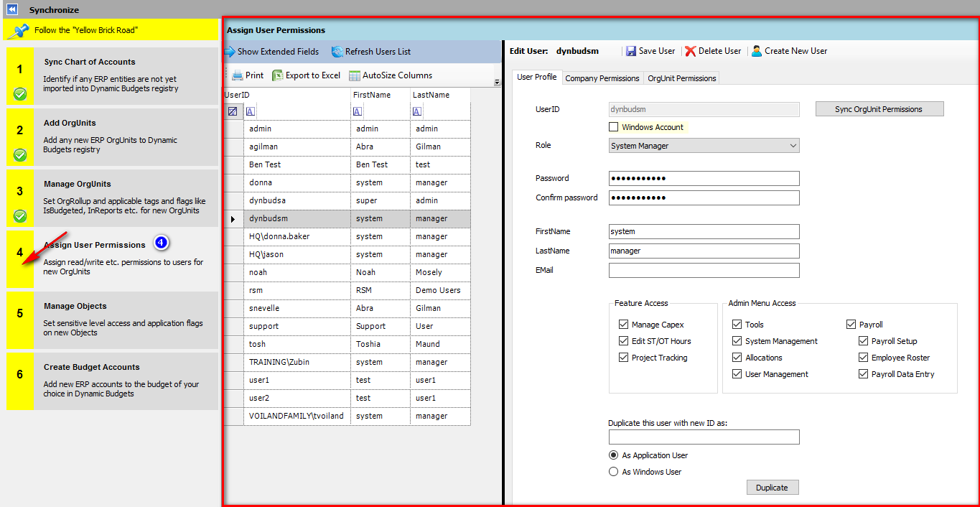Click the Refresh Users List globe icon
Image resolution: width=980 pixels, height=507 pixels.
coord(337,52)
